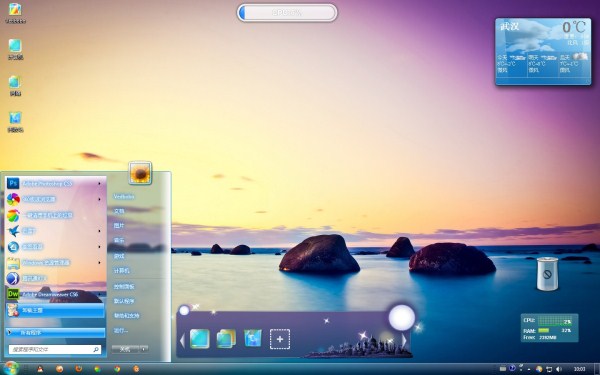Click the Shut down (关机) button
This screenshot has width=600, height=375.
point(125,349)
